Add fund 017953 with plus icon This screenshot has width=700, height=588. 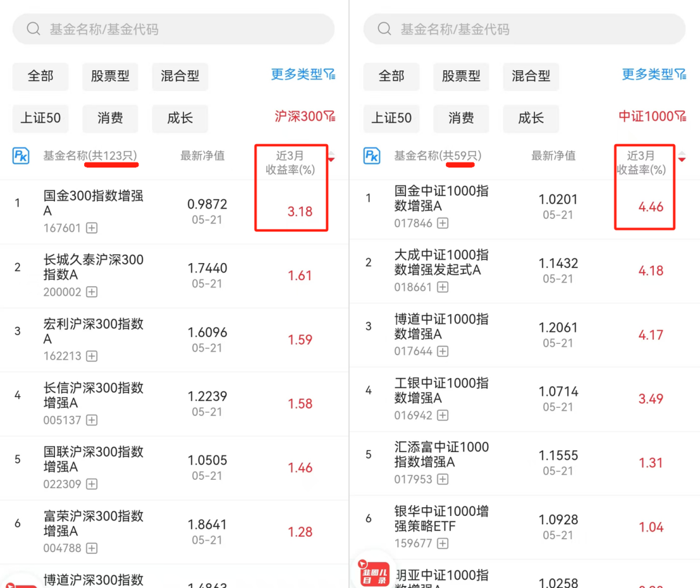(443, 479)
